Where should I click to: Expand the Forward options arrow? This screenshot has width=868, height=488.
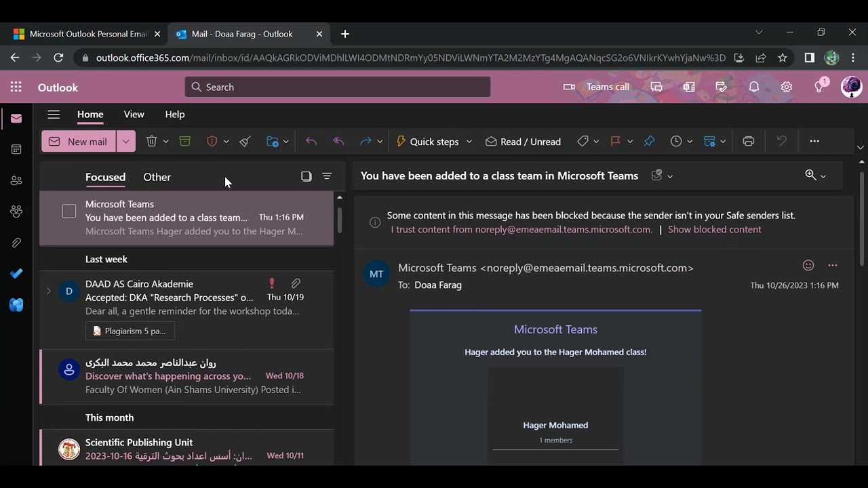[x=380, y=141]
